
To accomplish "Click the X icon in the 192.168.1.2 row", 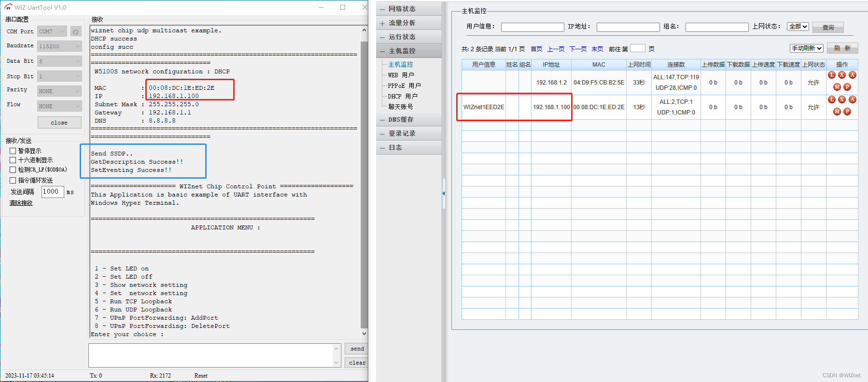I will [842, 75].
